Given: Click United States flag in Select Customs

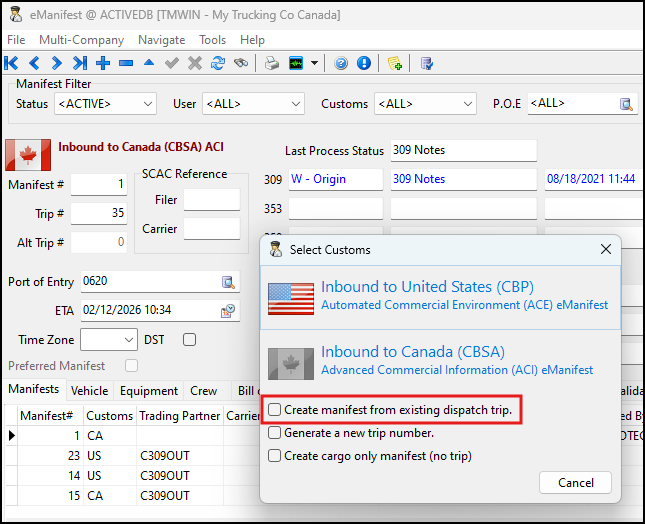Looking at the screenshot, I should [x=291, y=299].
